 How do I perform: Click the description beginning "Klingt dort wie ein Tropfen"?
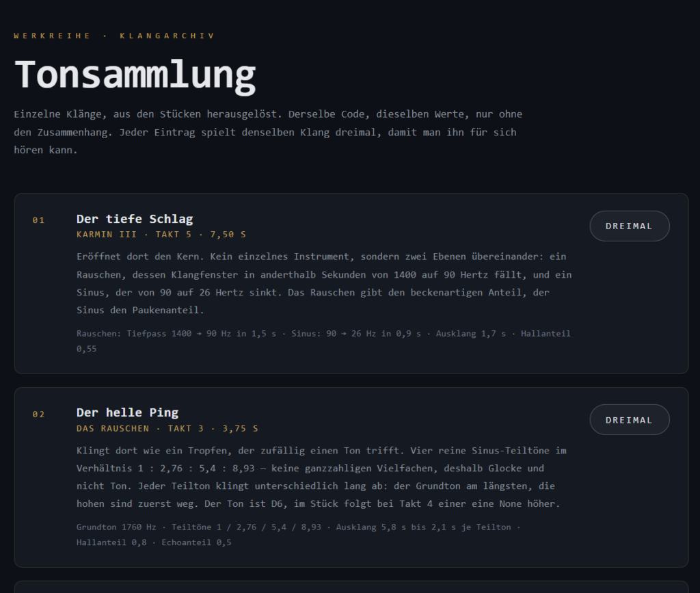(x=321, y=477)
